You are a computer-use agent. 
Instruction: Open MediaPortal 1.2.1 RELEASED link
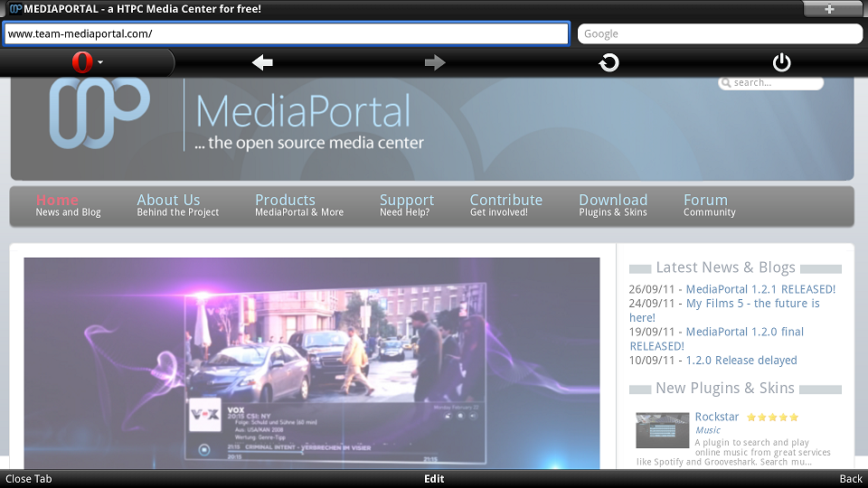tap(760, 289)
